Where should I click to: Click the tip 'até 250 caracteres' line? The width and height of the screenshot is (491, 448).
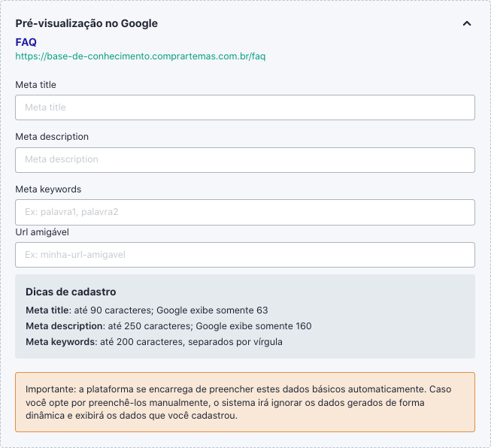click(168, 326)
